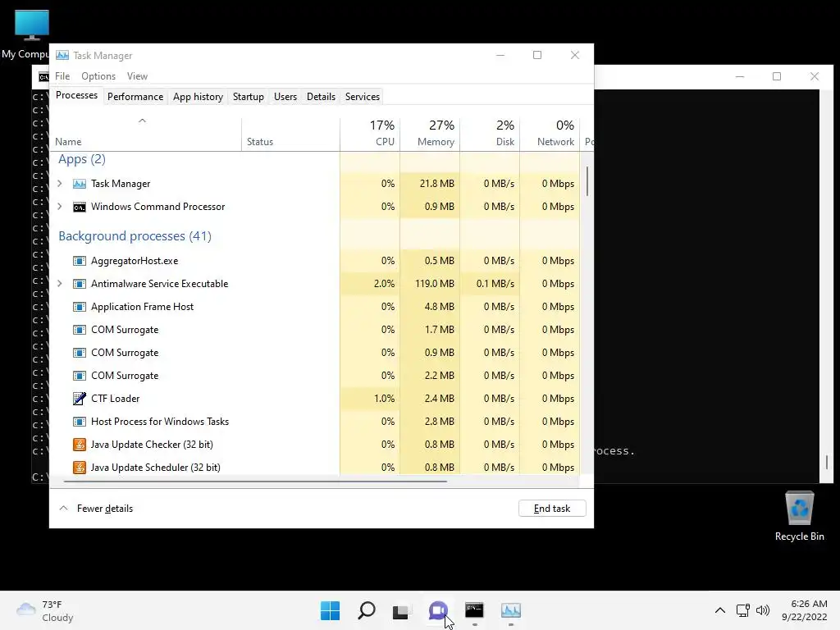Open the View menu

click(x=137, y=76)
